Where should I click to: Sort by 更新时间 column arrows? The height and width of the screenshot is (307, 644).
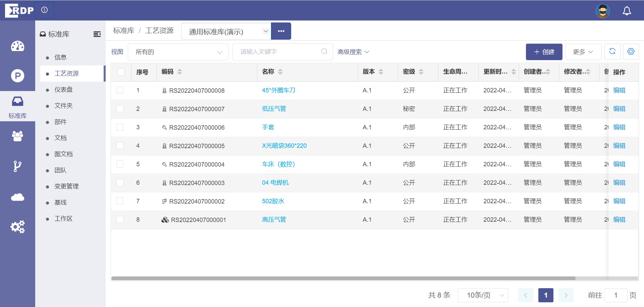514,72
